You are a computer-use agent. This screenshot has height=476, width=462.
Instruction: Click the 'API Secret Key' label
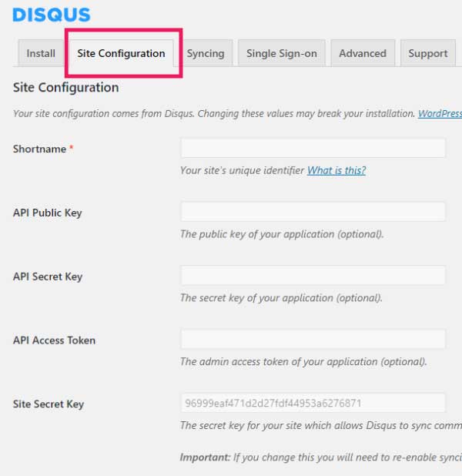point(48,277)
